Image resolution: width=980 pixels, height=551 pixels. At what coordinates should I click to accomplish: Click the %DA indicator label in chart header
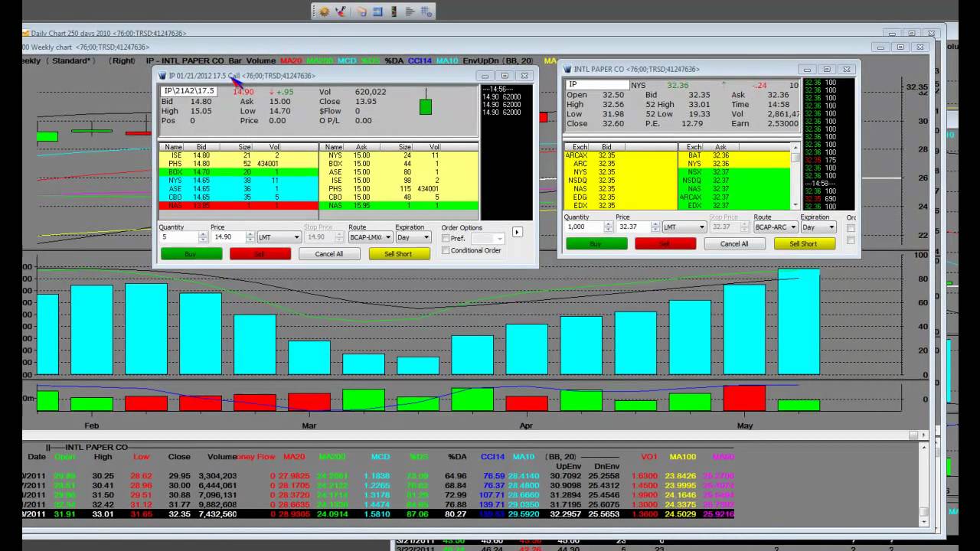pos(394,60)
